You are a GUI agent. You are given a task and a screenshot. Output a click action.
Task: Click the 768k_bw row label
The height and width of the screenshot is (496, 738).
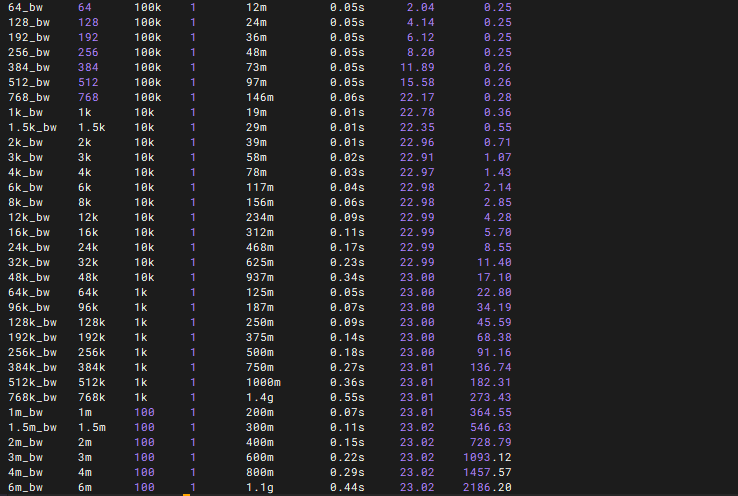[32, 397]
